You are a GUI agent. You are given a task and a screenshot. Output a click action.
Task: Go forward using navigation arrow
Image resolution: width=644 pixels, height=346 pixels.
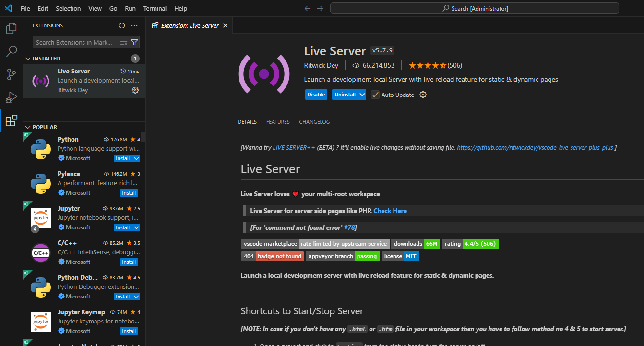point(320,8)
